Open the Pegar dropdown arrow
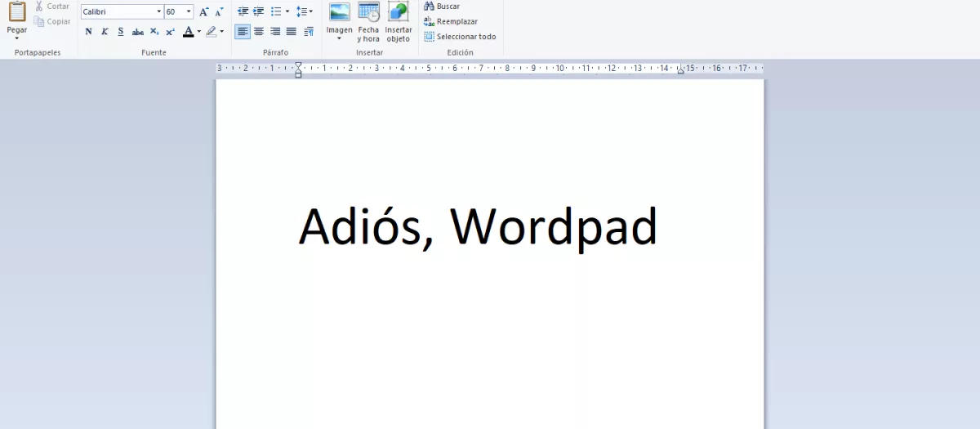Viewport: 980px width, 429px height. point(17,38)
